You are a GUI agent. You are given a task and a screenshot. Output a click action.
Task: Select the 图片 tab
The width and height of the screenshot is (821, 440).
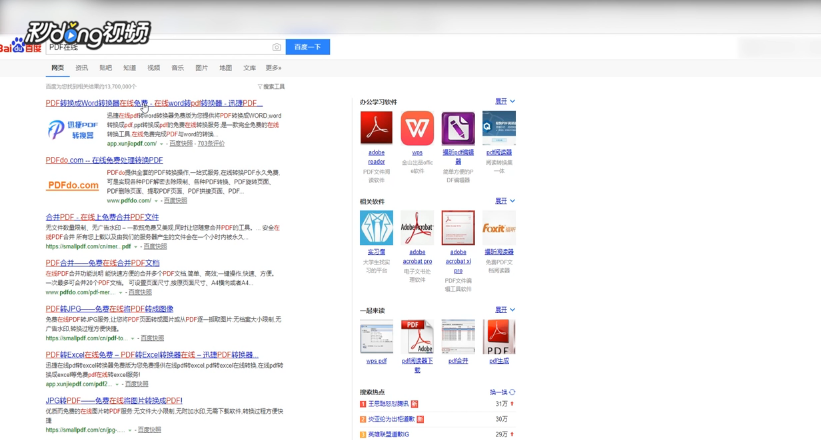202,68
